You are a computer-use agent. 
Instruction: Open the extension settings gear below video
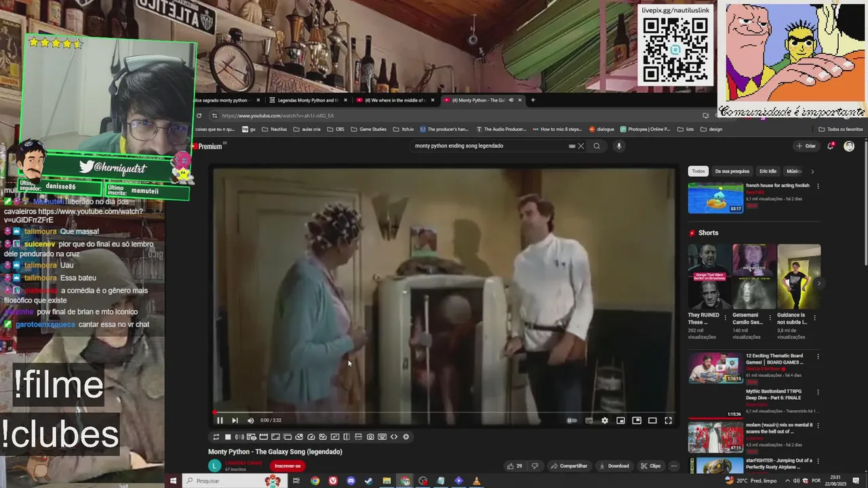coord(406,437)
